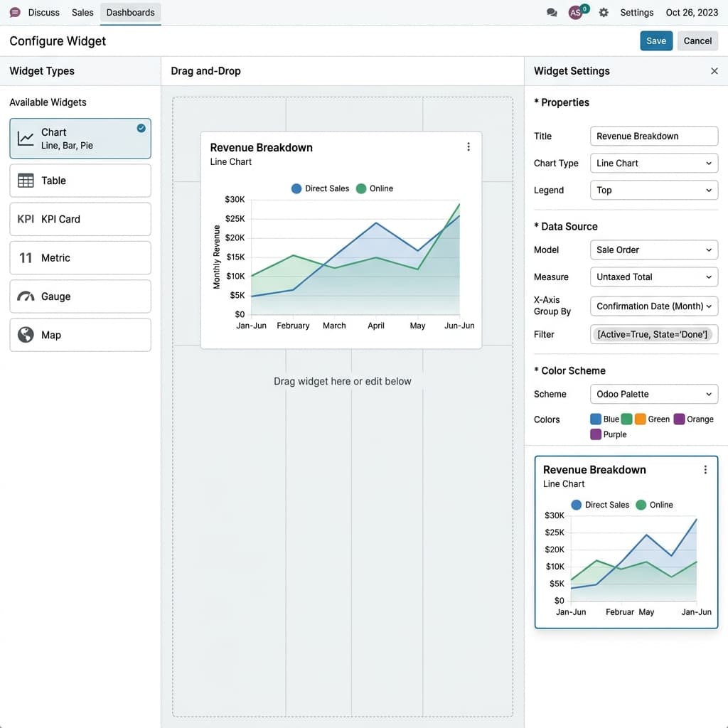Click the KPI Card widget icon
728x728 pixels.
tap(26, 219)
